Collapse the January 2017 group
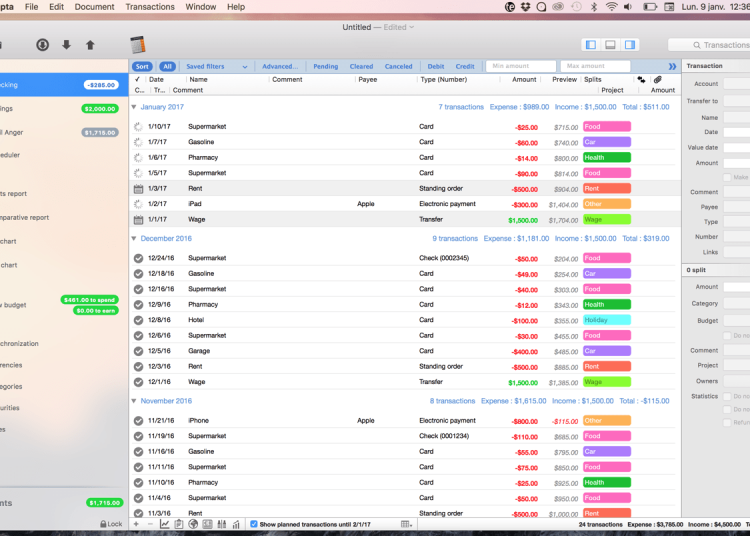The width and height of the screenshot is (750, 536). point(134,106)
